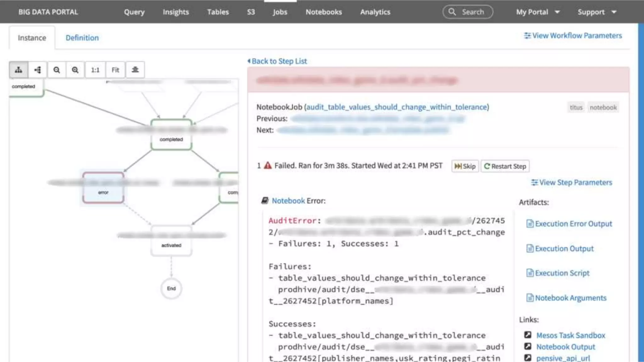644x362 pixels.
Task: Open the Mesos Task Sandbox link
Action: click(x=570, y=335)
